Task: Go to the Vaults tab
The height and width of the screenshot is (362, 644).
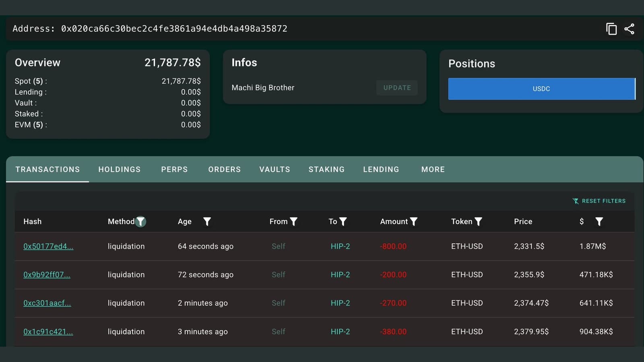Action: click(x=275, y=169)
